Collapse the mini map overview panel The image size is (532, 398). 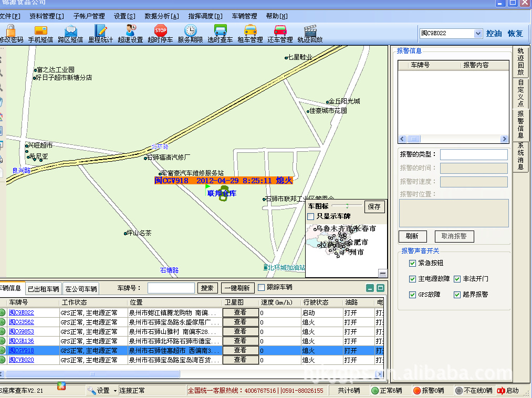pyautogui.click(x=382, y=273)
